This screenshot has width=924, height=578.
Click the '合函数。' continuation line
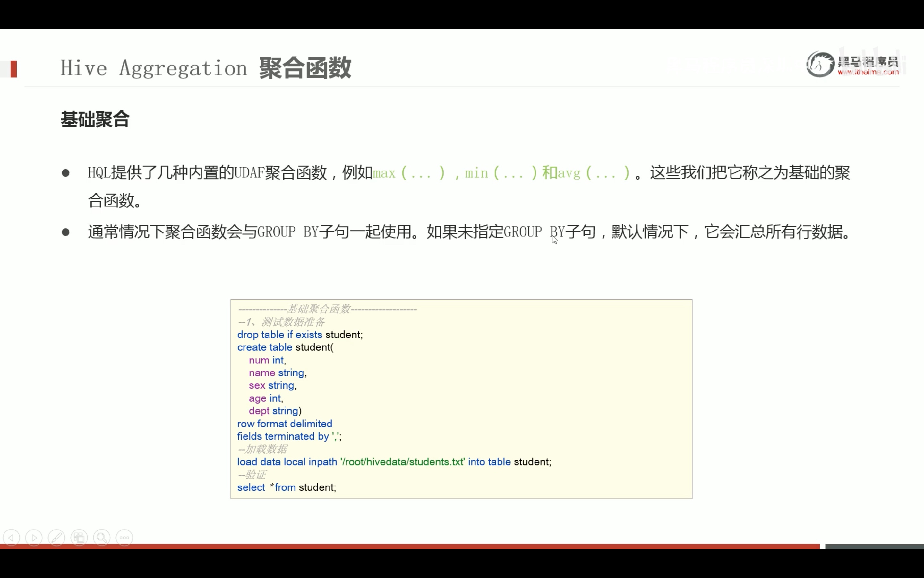tap(115, 201)
